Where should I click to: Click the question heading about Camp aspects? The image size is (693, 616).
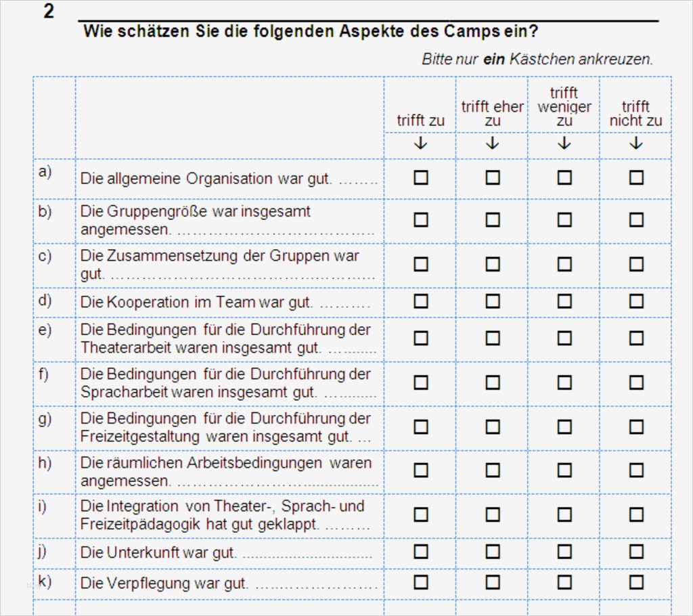pos(311,32)
